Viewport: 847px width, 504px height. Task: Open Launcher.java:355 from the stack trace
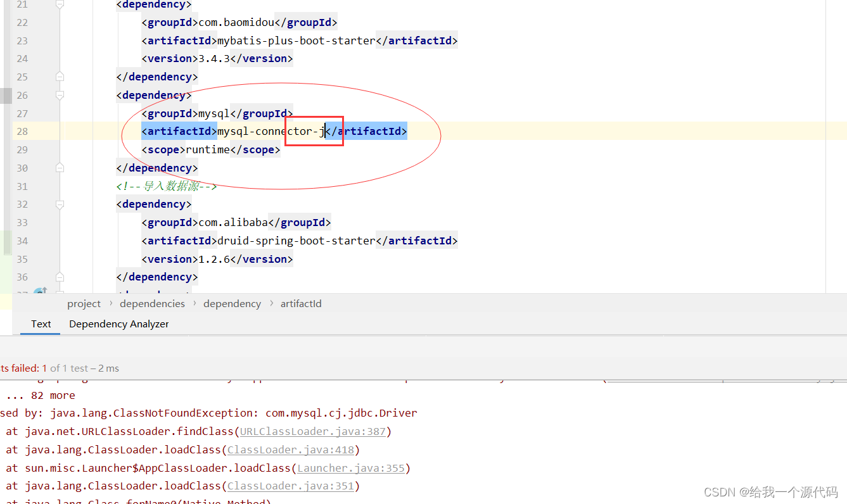350,468
